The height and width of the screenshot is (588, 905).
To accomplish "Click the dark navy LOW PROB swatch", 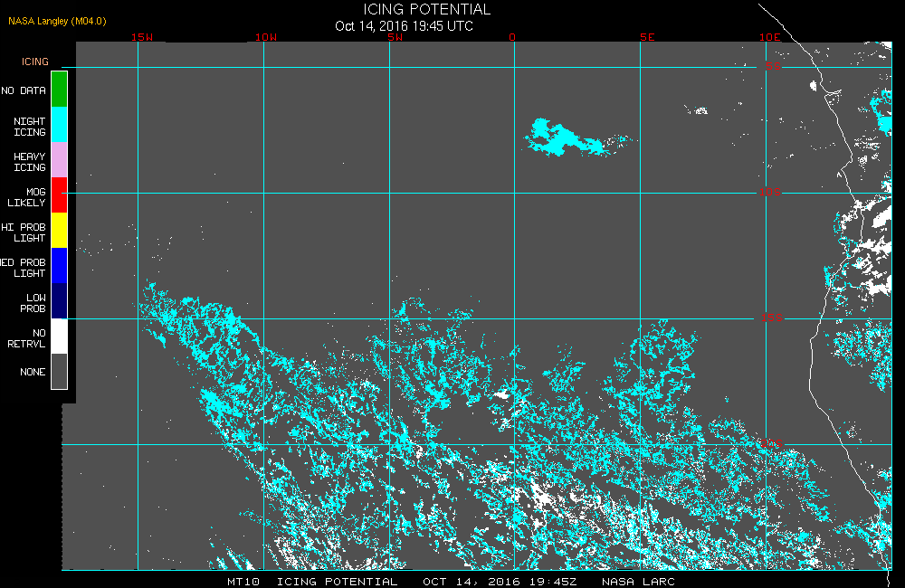I will pos(60,300).
